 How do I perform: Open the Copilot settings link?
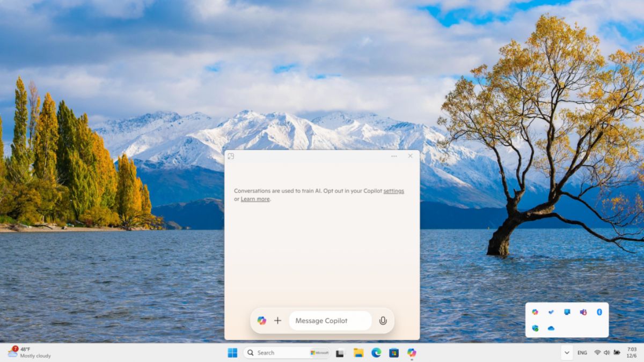coord(393,190)
